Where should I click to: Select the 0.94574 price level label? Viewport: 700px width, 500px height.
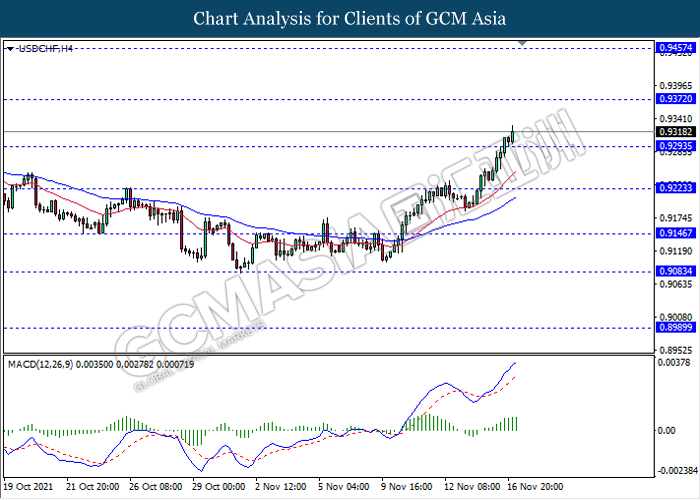point(675,47)
